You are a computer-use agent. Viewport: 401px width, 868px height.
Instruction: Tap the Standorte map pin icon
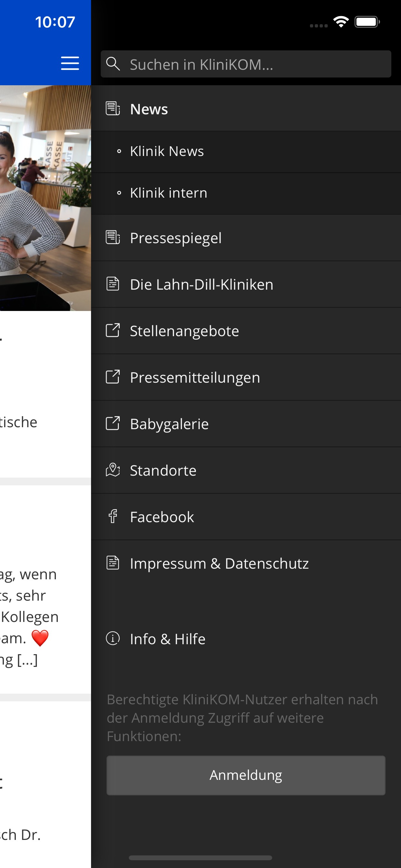pos(113,470)
